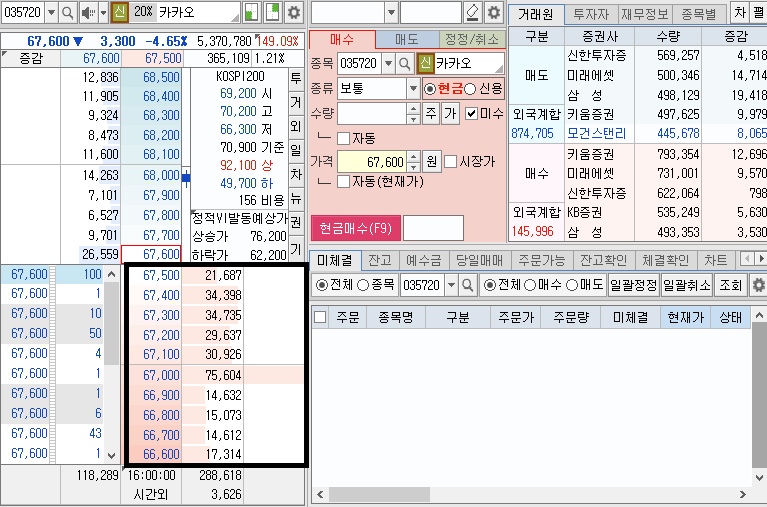Switch to the 주문가능 tab
This screenshot has height=507, width=767.
coord(541,260)
